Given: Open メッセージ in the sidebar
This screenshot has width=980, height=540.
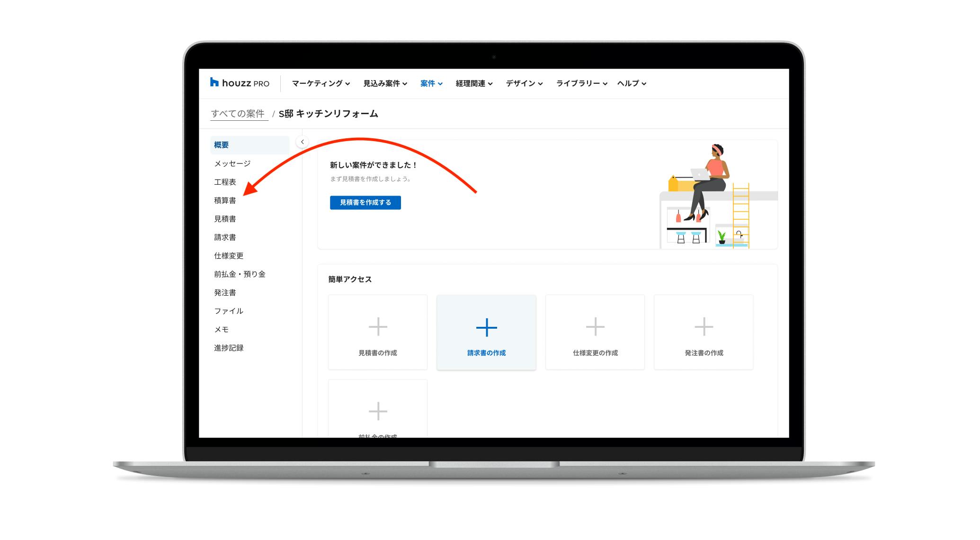Looking at the screenshot, I should pos(232,163).
